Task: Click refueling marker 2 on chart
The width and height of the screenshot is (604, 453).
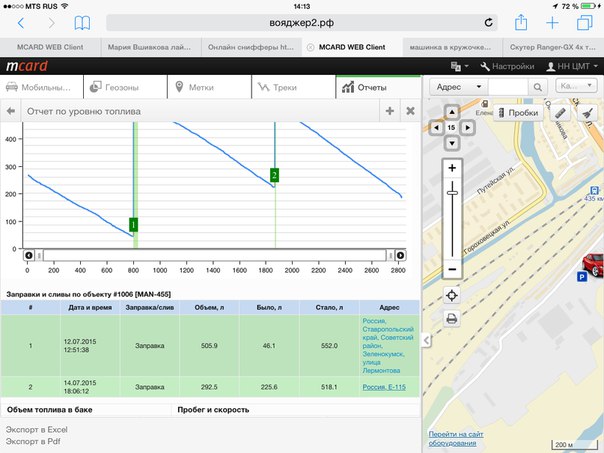Action: pyautogui.click(x=274, y=175)
